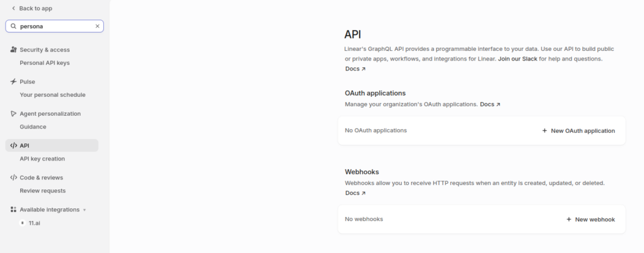The height and width of the screenshot is (253, 644).
Task: Click the No OAuth applications text
Action: coord(376,131)
